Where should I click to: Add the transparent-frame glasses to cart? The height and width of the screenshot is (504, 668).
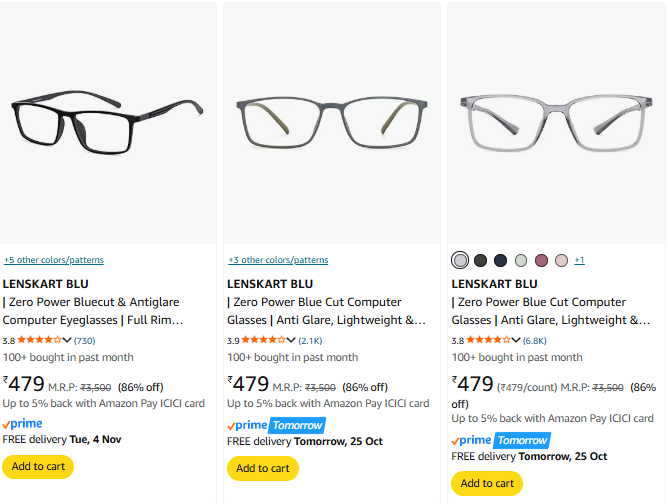[487, 483]
